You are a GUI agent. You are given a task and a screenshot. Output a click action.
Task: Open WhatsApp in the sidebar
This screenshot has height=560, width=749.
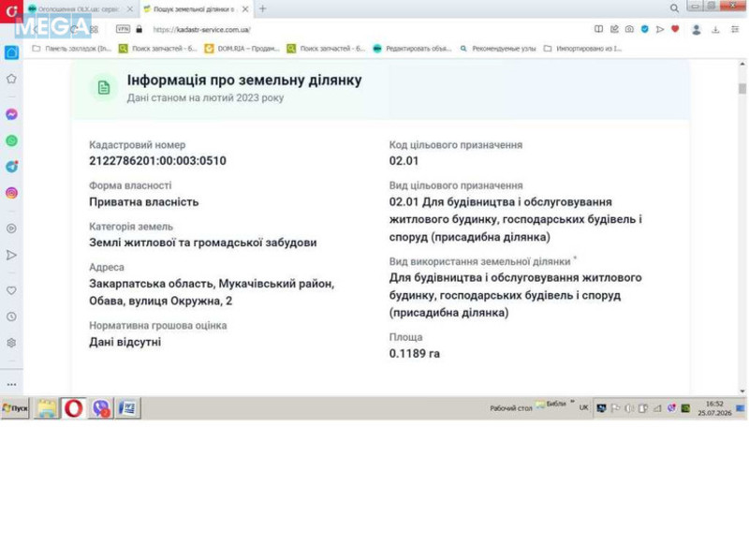coord(11,140)
